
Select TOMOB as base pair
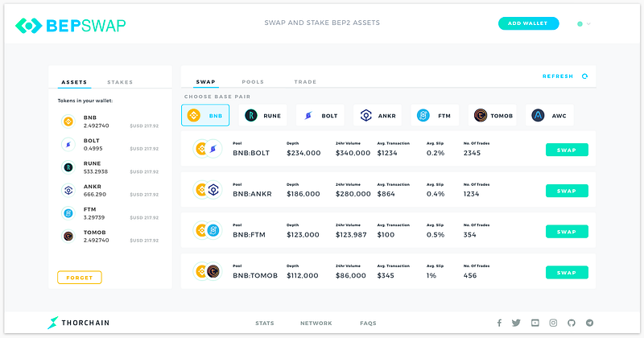pyautogui.click(x=493, y=115)
